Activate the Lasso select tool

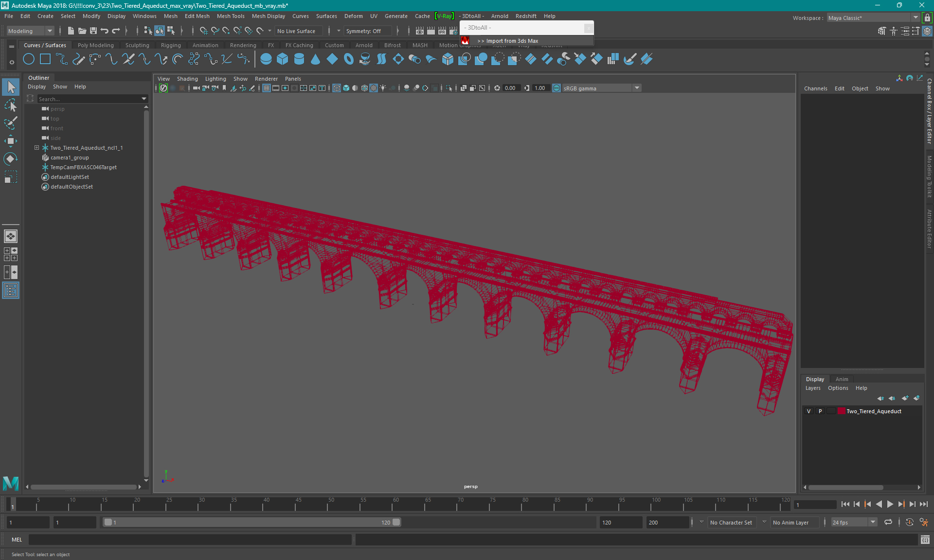(11, 105)
